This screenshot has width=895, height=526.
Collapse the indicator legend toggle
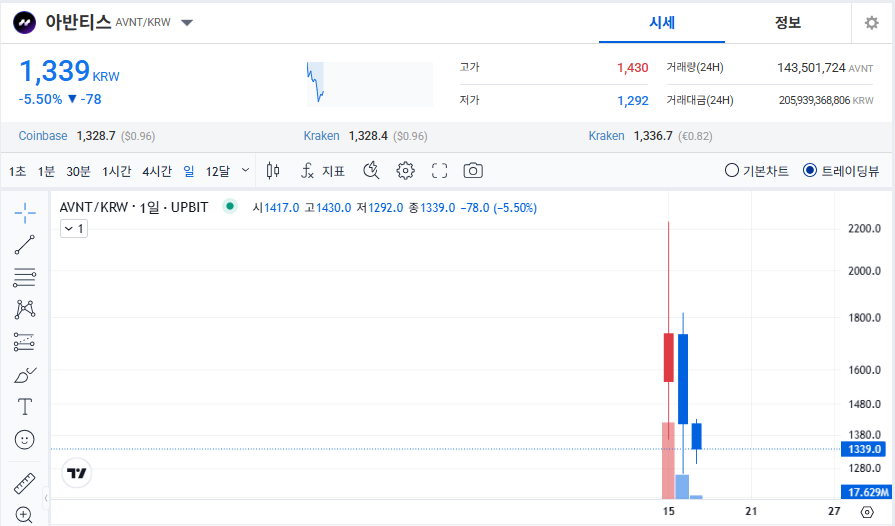click(74, 229)
